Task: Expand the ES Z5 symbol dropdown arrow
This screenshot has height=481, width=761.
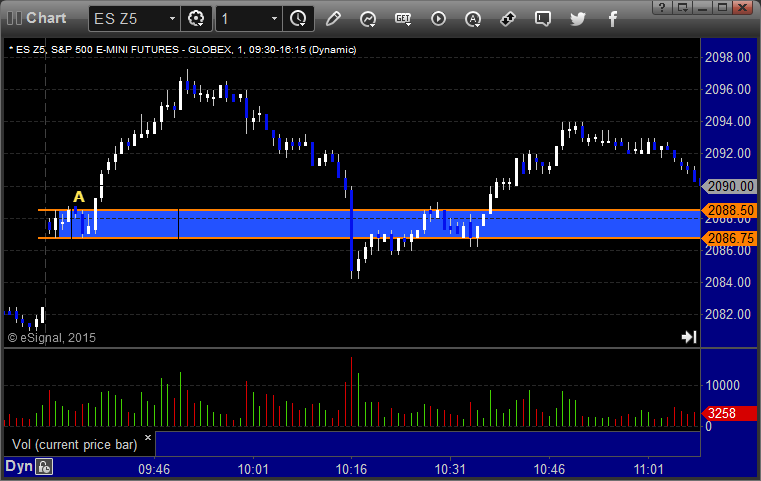Action: [172, 19]
